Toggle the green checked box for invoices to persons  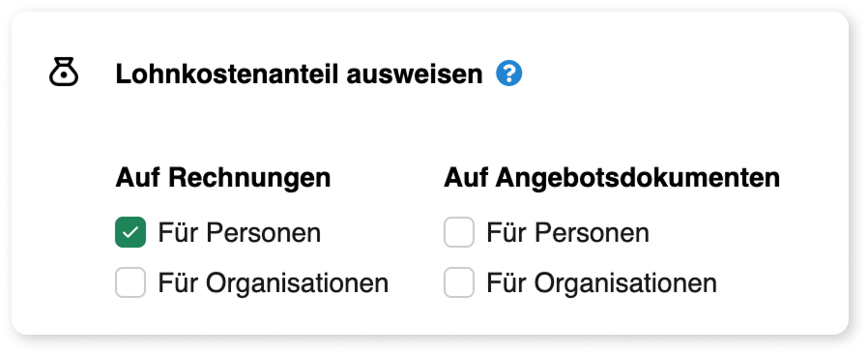pos(130,232)
